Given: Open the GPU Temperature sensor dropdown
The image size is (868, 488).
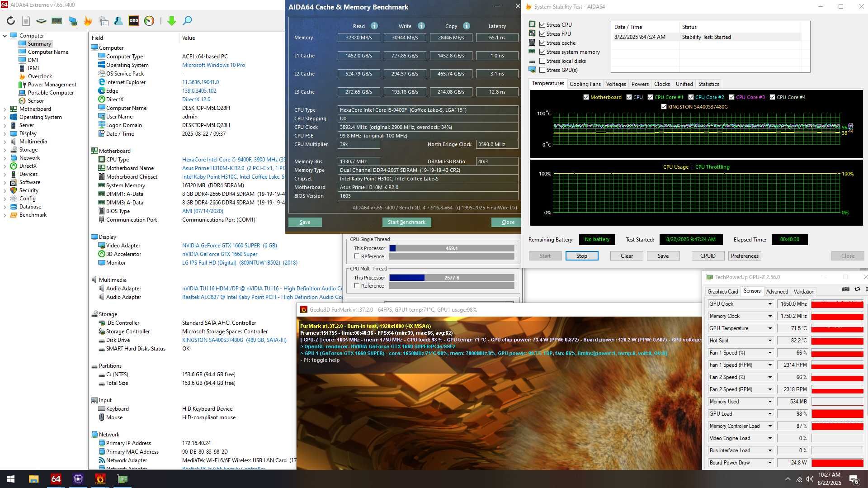Looking at the screenshot, I should tap(770, 328).
